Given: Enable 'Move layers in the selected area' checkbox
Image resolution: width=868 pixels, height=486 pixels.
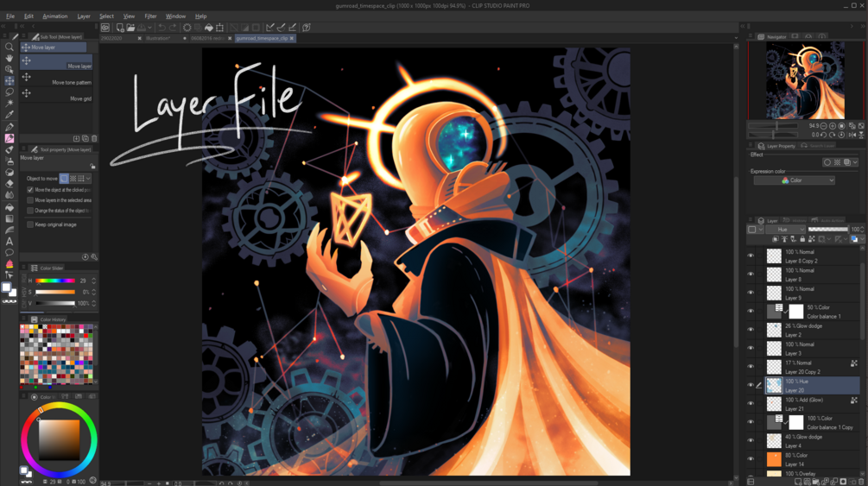Looking at the screenshot, I should (x=30, y=200).
